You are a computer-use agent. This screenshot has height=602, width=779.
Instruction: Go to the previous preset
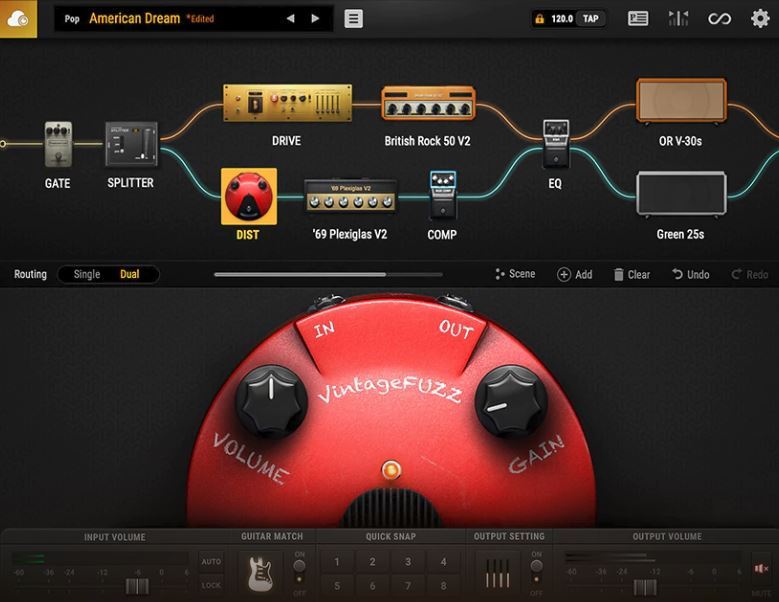(x=291, y=18)
